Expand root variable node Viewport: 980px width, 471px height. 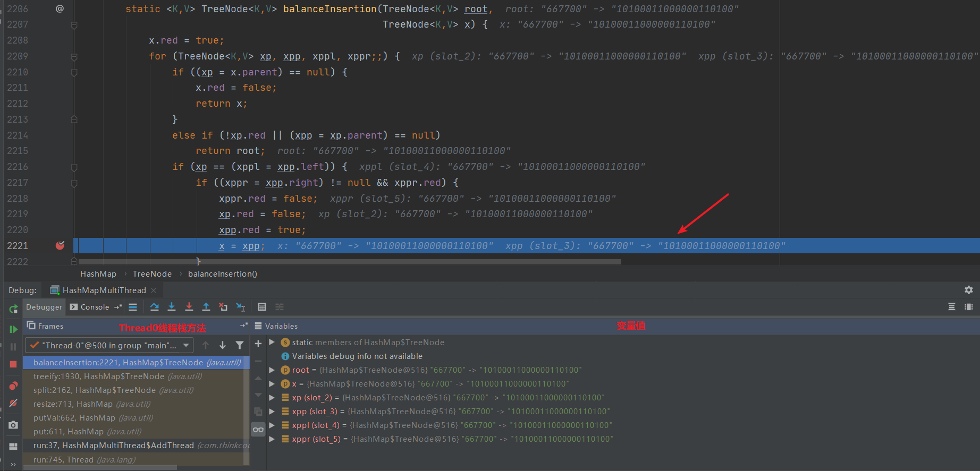click(x=272, y=370)
